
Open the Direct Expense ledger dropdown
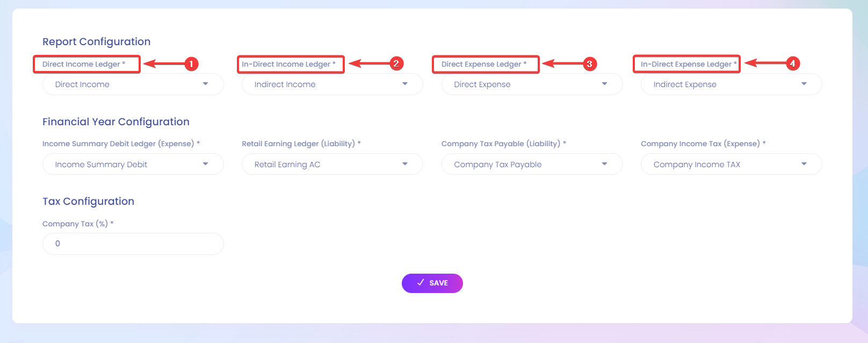point(532,84)
